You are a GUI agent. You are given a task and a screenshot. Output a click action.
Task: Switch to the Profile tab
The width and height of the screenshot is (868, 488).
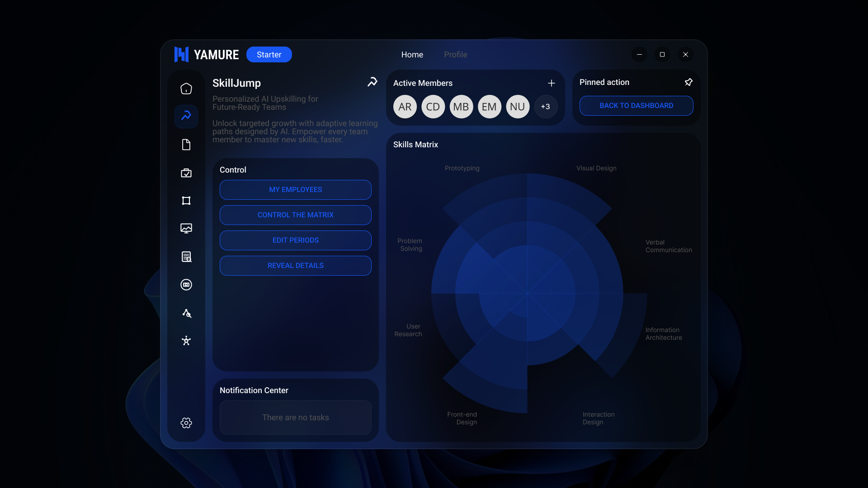(x=455, y=55)
